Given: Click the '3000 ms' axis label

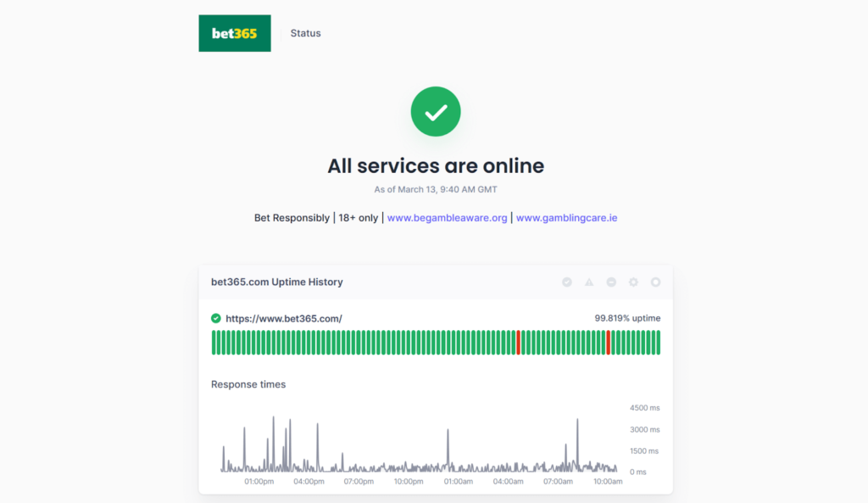Looking at the screenshot, I should click(x=644, y=429).
